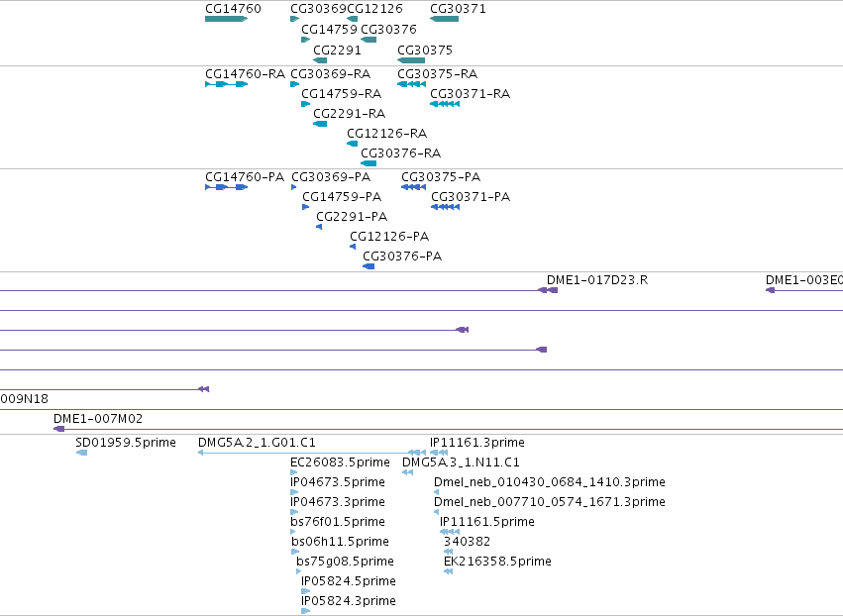Select the teal arrow glyph under CG30376
The width and height of the screenshot is (843, 616).
369,40
